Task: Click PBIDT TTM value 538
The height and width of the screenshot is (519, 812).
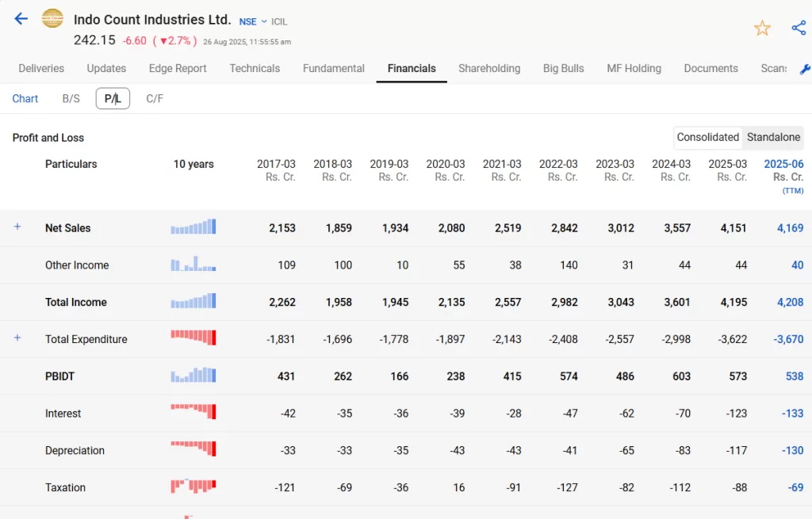Action: 795,376
